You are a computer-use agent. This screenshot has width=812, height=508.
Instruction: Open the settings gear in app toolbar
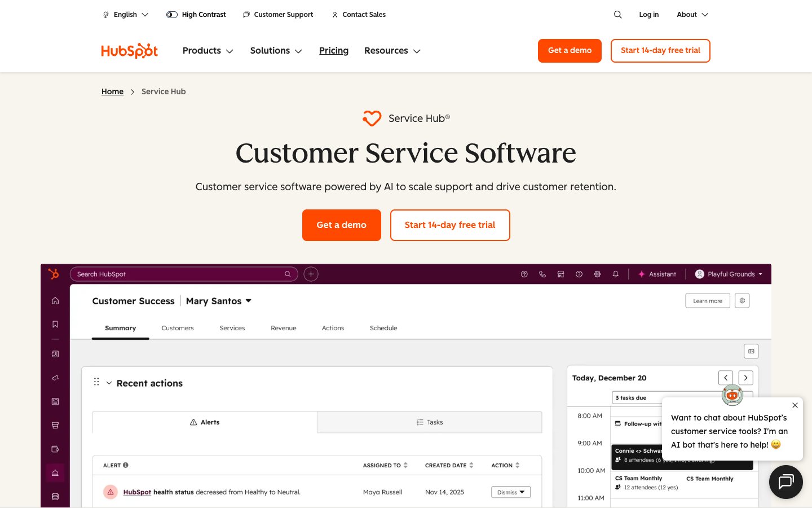click(x=597, y=274)
